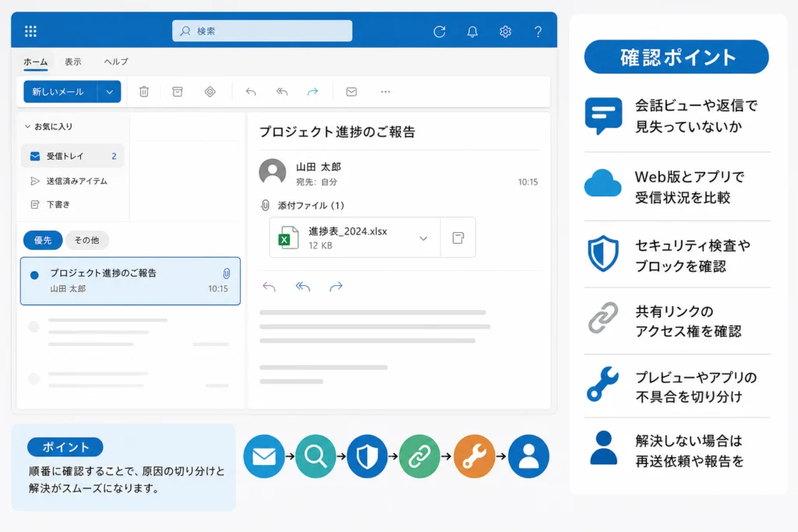
Task: Click the wrench icon beside プレビューやアプリの
Action: click(603, 384)
